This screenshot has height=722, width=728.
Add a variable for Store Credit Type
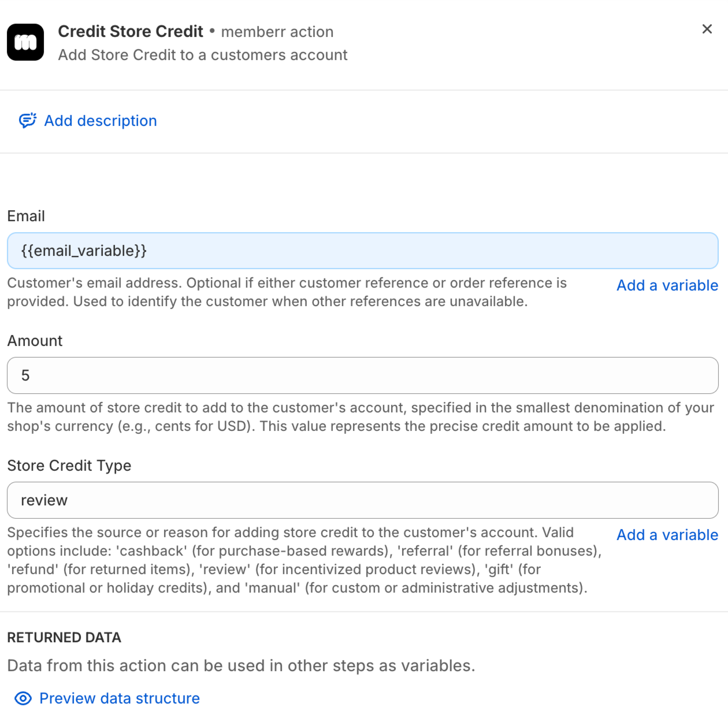tap(667, 535)
